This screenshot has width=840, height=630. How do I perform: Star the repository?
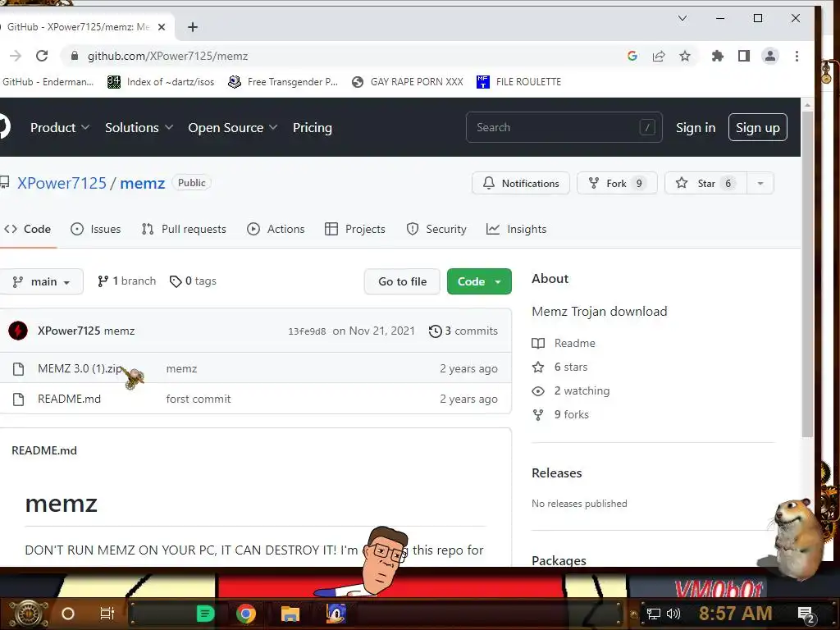[705, 183]
